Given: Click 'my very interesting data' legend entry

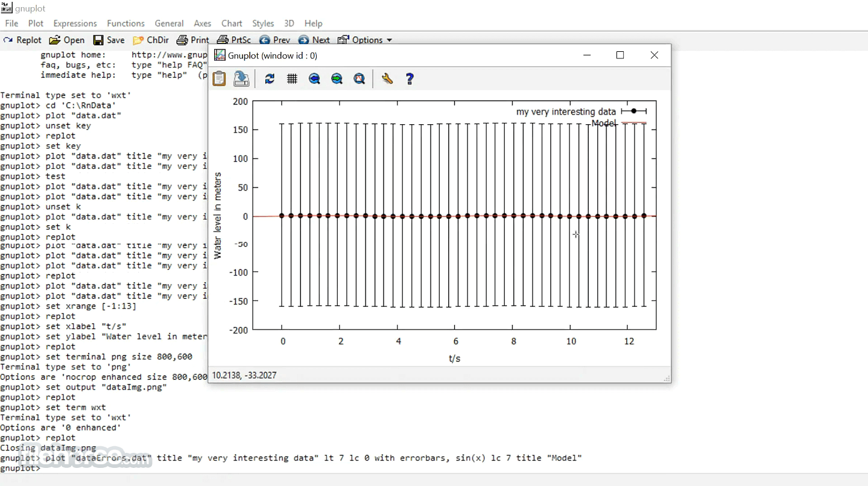Looking at the screenshot, I should coord(566,112).
